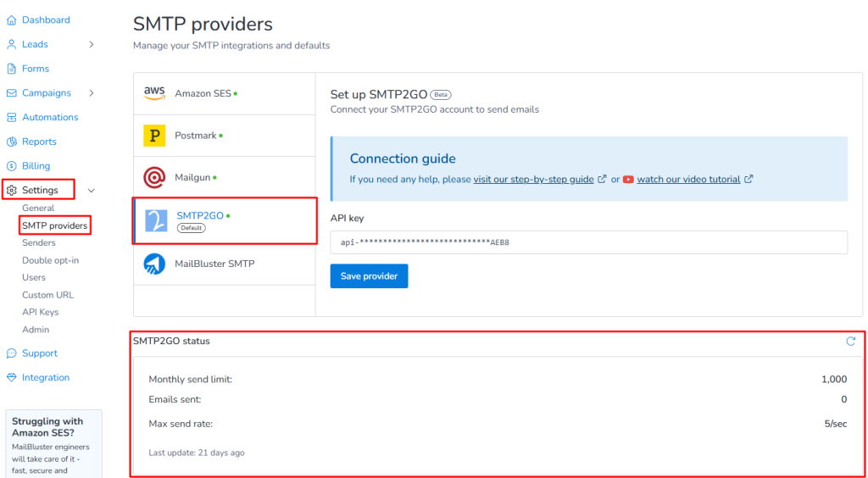Viewport: 868px width, 478px height.
Task: Click the Beta badge beside Set up SMTP2GO
Action: coord(441,94)
